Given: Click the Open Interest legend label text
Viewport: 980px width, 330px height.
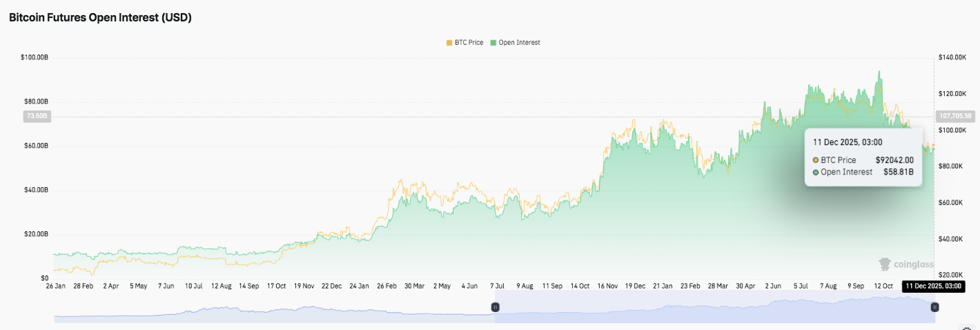Looking at the screenshot, I should 519,43.
